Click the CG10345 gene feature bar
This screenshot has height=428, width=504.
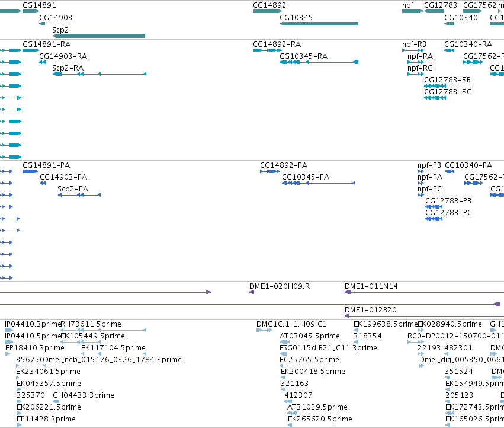(319, 24)
